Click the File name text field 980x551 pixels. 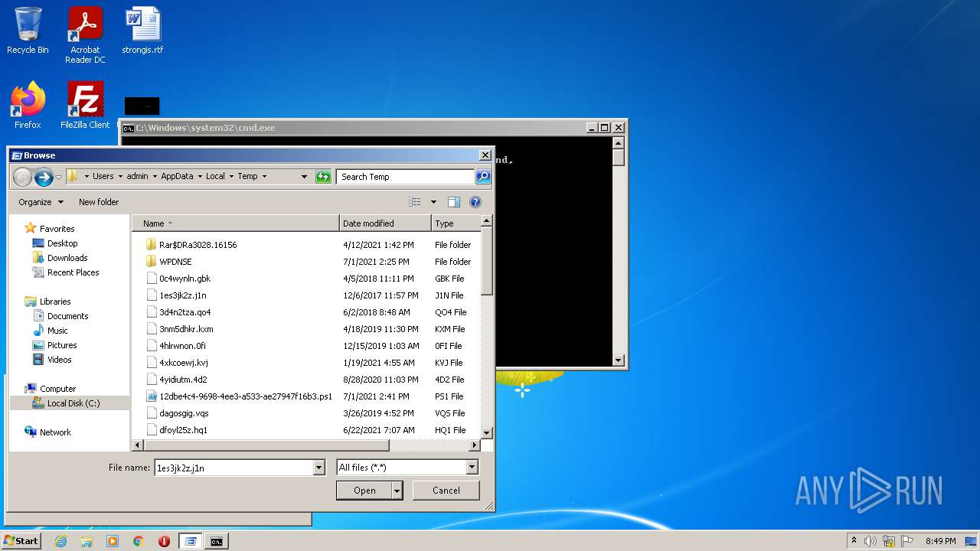click(234, 468)
